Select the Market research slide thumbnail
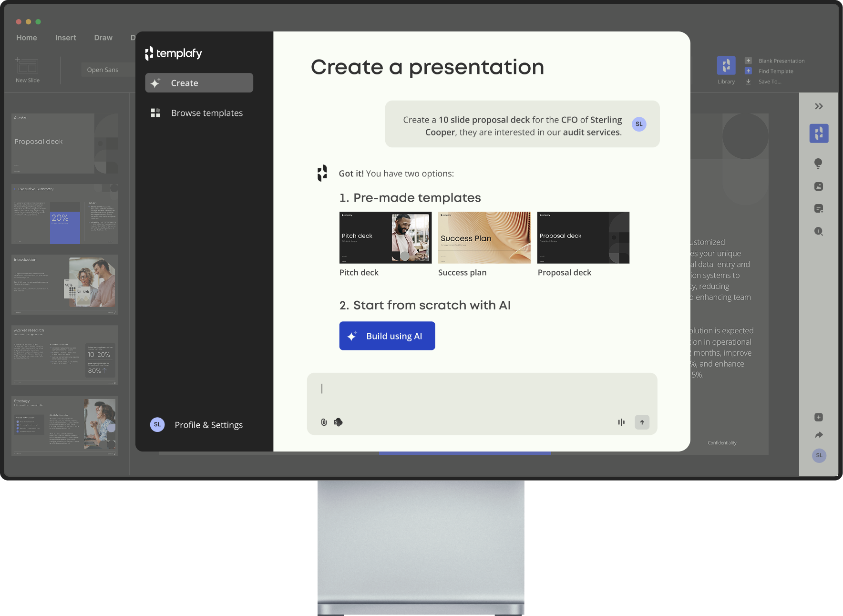 pos(65,355)
